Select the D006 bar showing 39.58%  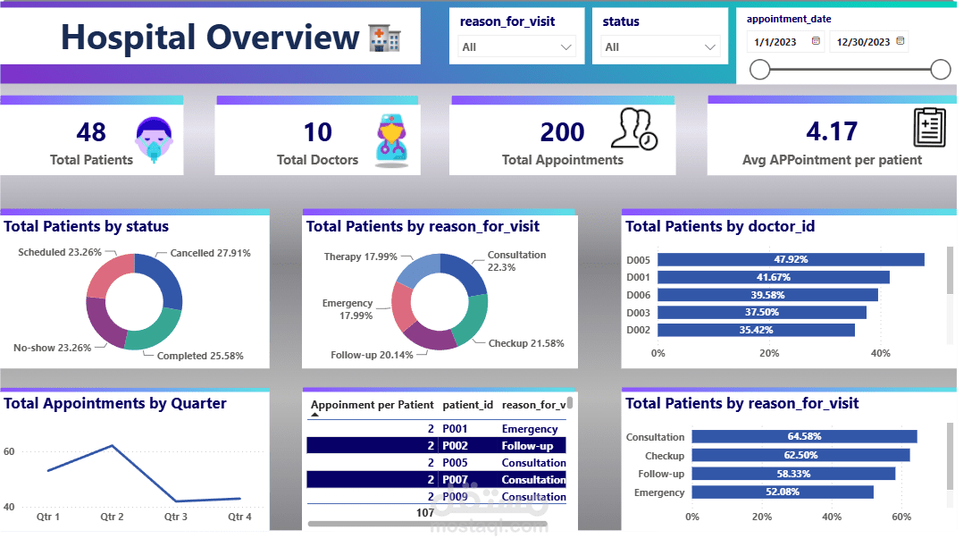(x=767, y=294)
